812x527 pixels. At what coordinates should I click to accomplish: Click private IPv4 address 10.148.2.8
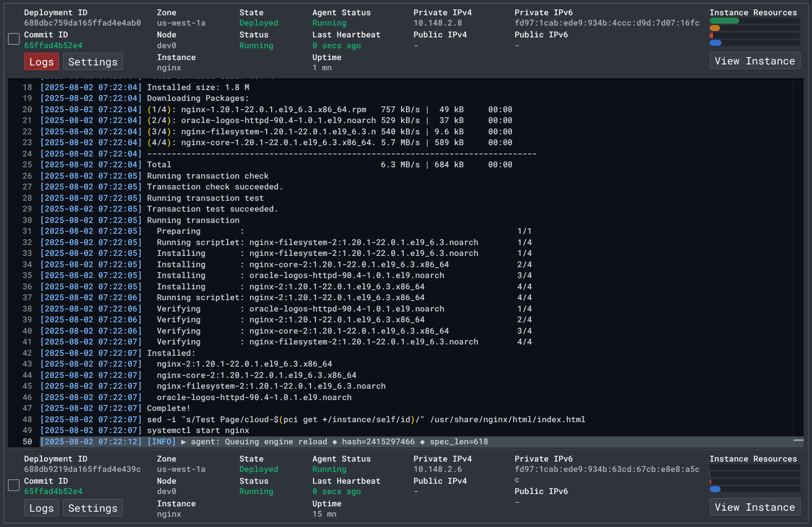coord(437,23)
